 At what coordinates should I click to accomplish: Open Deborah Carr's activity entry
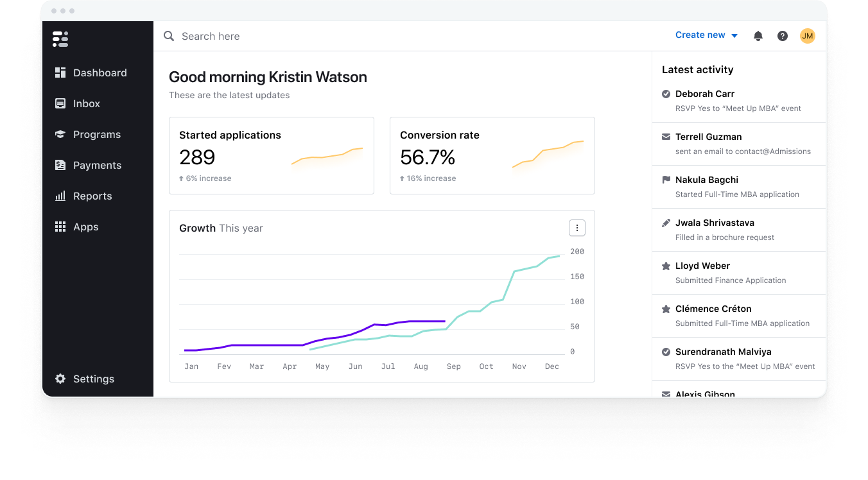pos(739,101)
